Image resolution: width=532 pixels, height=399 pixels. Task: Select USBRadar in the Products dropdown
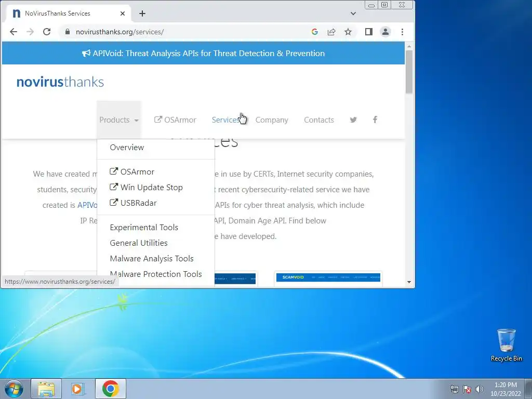pos(133,203)
